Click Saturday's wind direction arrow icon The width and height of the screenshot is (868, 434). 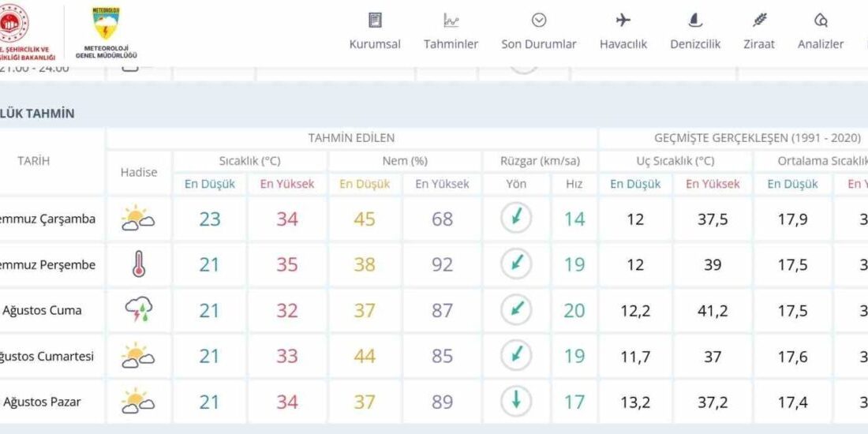[x=516, y=356]
